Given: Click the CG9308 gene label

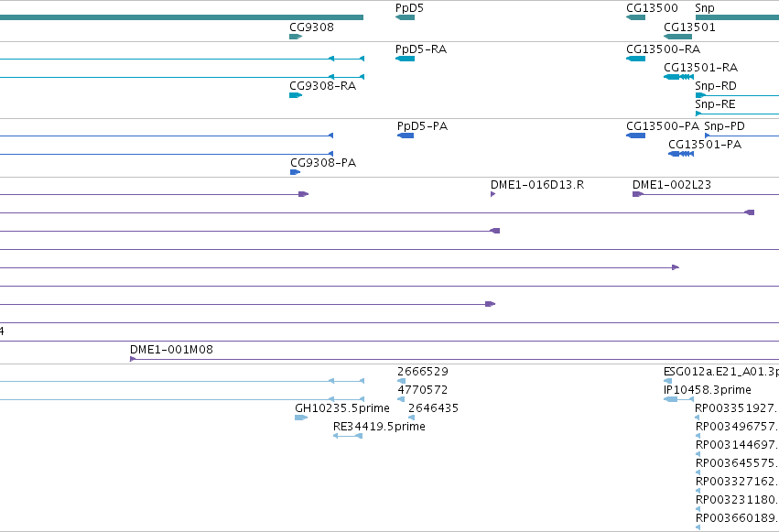Looking at the screenshot, I should 311,27.
